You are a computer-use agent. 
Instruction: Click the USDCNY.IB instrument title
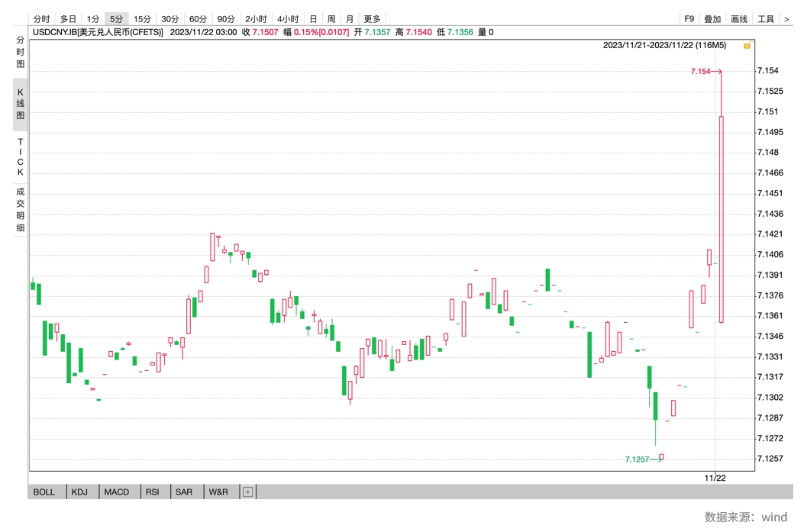tap(98, 32)
